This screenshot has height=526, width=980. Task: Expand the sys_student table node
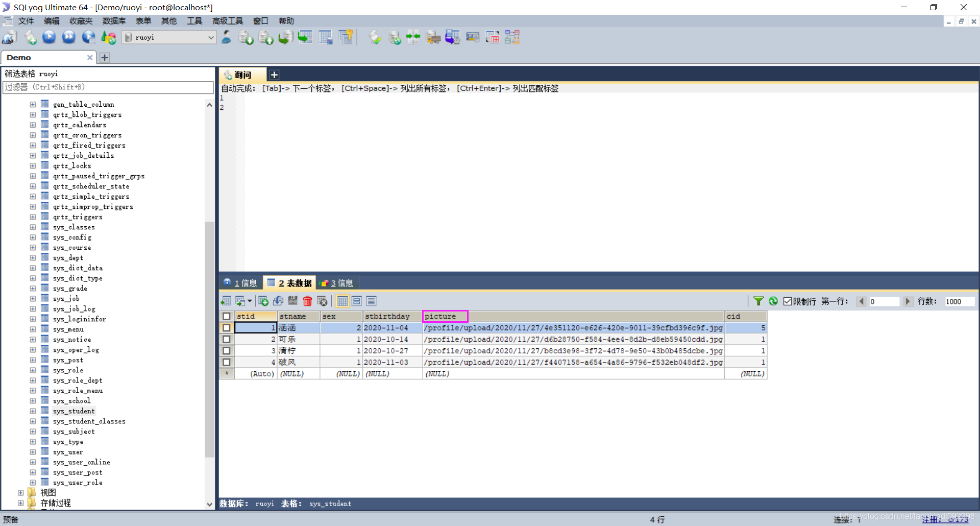tap(33, 411)
